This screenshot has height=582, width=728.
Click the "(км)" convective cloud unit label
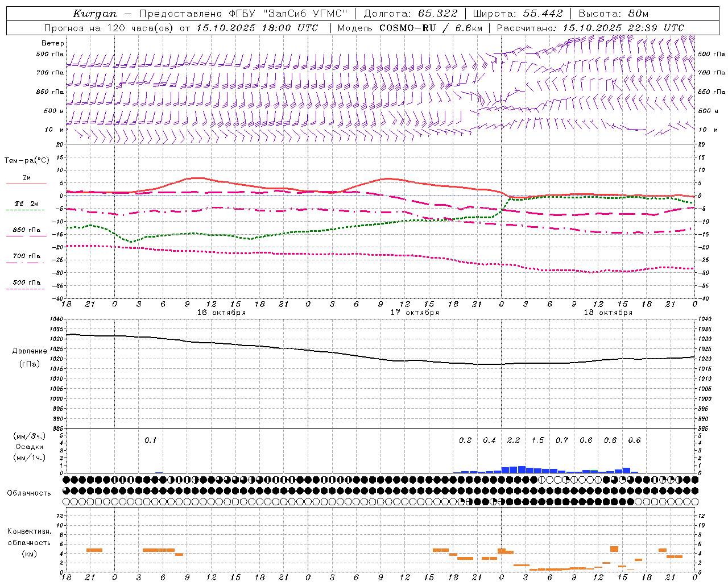[29, 554]
